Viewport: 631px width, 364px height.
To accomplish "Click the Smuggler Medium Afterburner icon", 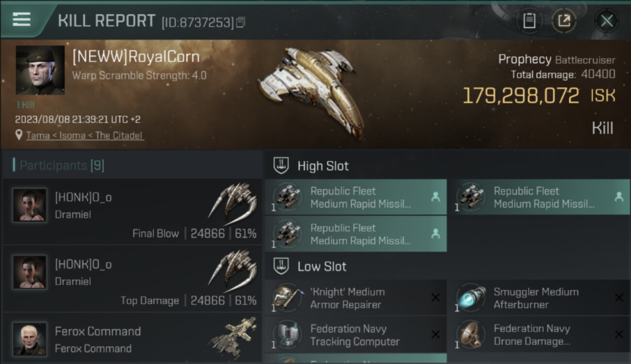I will pos(471,298).
